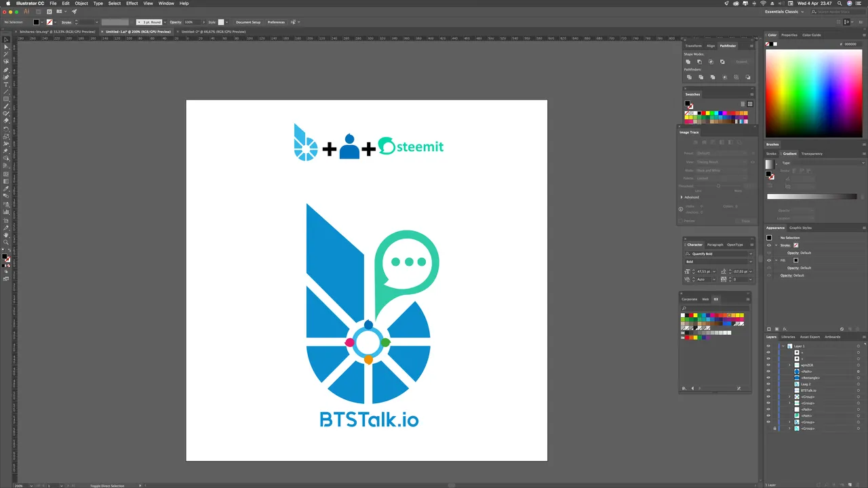Click the Threshold slider in Image Trace
The image size is (868, 488).
(x=719, y=186)
